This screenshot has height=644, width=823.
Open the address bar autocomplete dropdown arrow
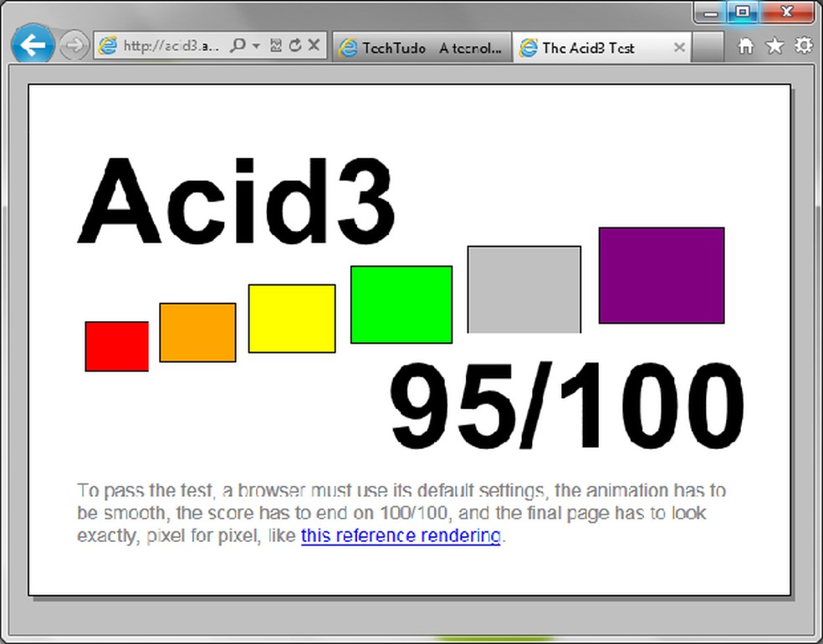click(256, 46)
